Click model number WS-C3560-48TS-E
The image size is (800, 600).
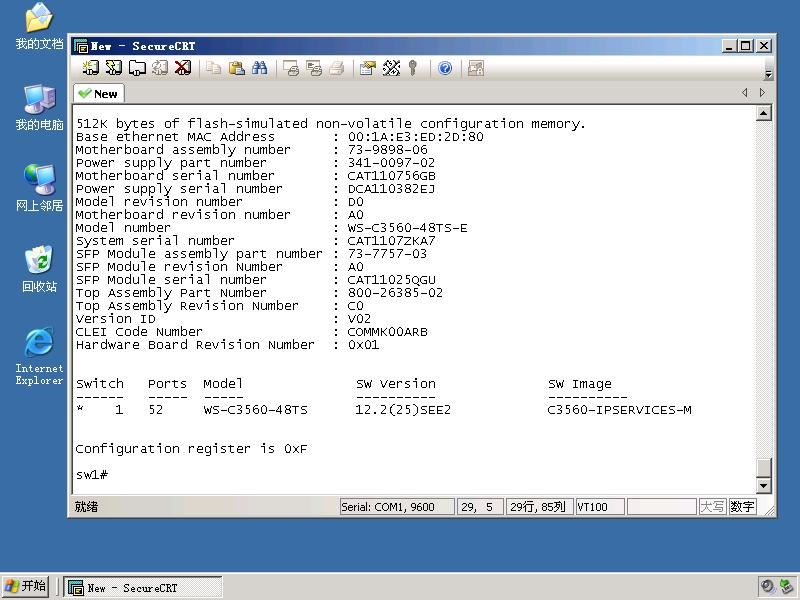(x=407, y=228)
